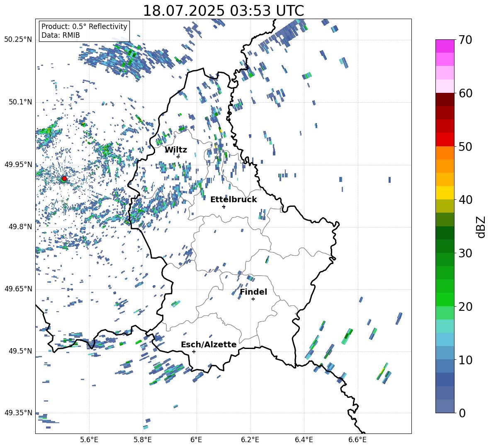The height and width of the screenshot is (448, 491).
Task: Click the 5.8°E longitude label
Action: point(143,440)
